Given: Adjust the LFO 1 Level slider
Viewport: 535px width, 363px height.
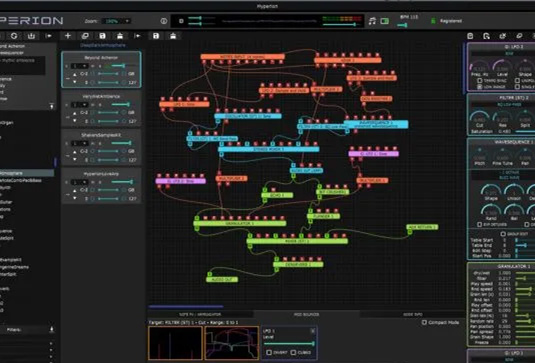Looking at the screenshot, I should coord(289,344).
